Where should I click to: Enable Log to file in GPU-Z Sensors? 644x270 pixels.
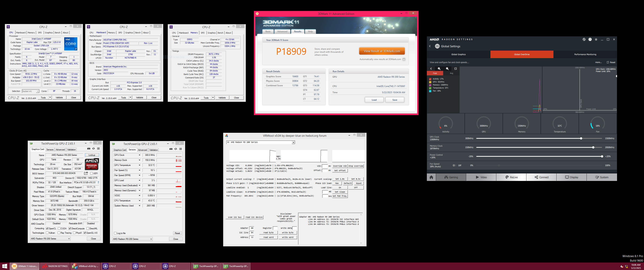click(115, 233)
